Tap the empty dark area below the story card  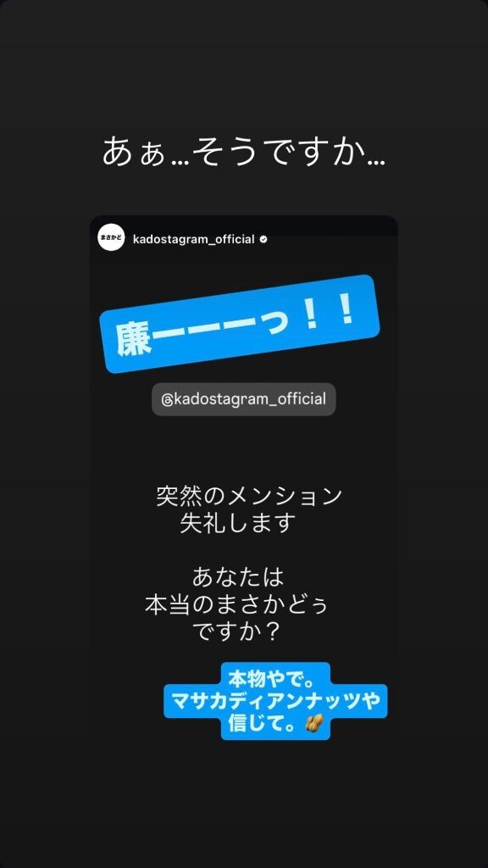tap(244, 803)
